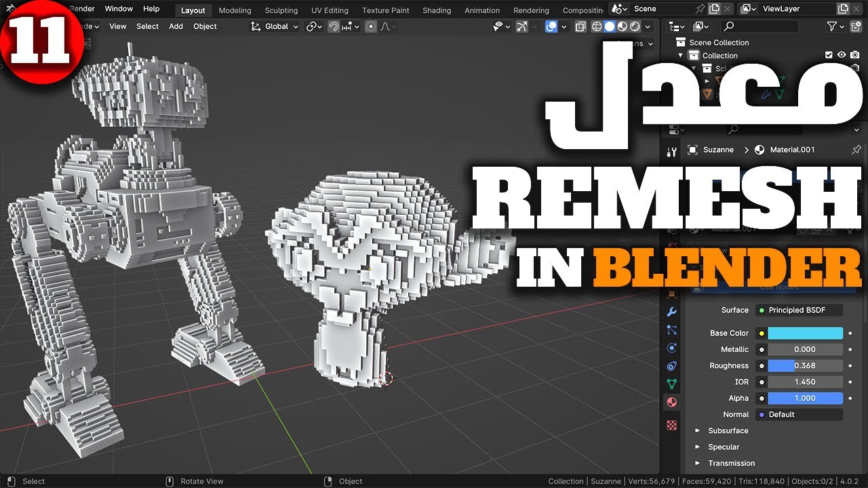Add a new collection in the outliner
This screenshot has width=868, height=488.
[856, 26]
